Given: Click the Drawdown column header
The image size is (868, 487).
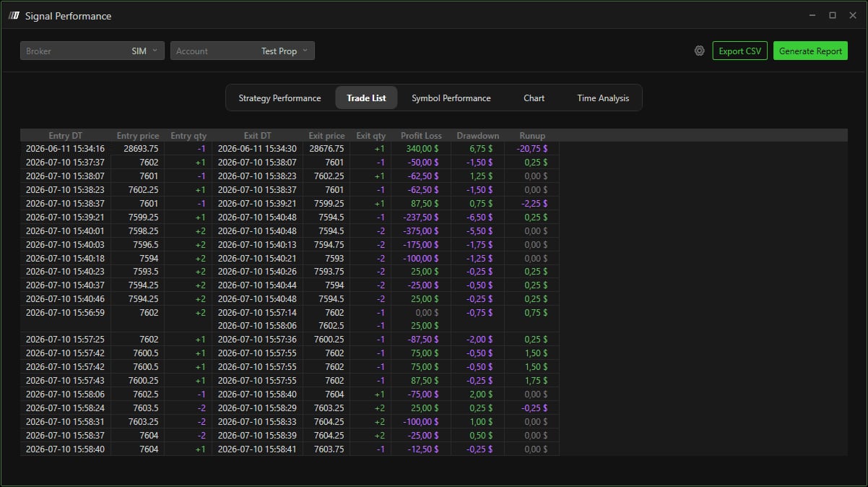Looking at the screenshot, I should (x=478, y=135).
